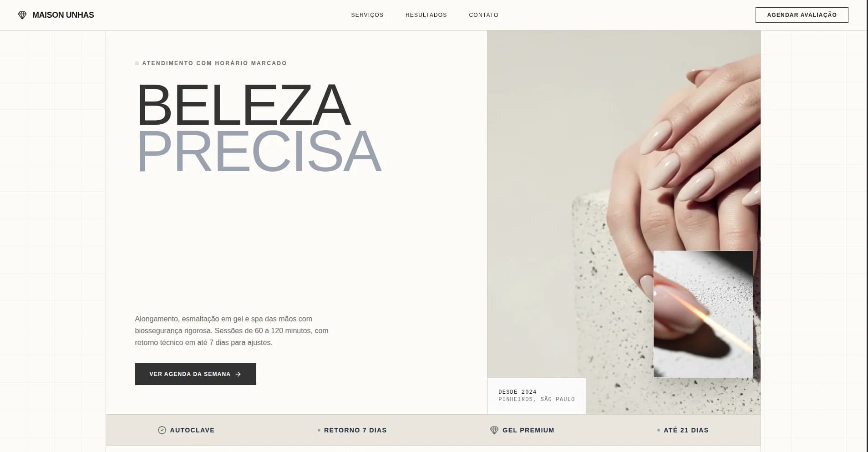The height and width of the screenshot is (452, 868).
Task: Click the Desde 2024 Pinheiros location card
Action: pyautogui.click(x=537, y=396)
